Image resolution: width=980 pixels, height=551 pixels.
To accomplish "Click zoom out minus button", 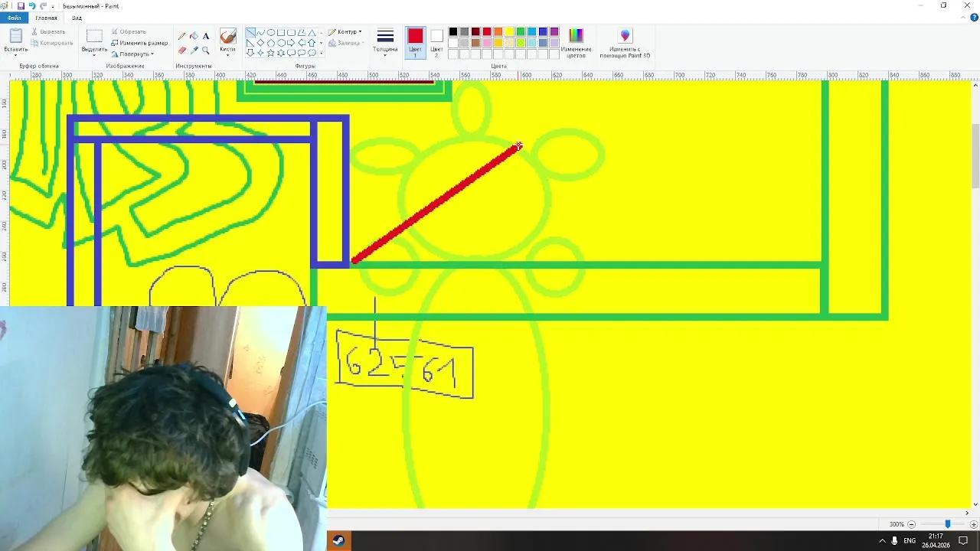I will pyautogui.click(x=911, y=524).
